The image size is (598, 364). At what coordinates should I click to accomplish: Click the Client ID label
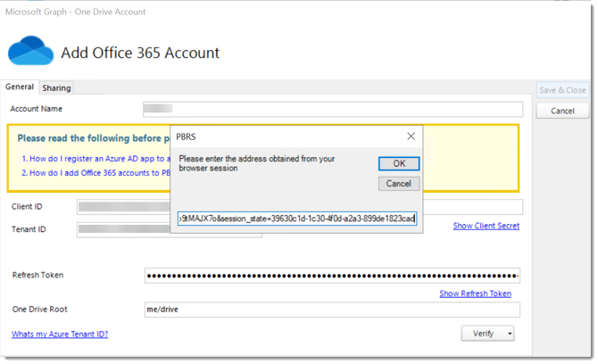(27, 207)
